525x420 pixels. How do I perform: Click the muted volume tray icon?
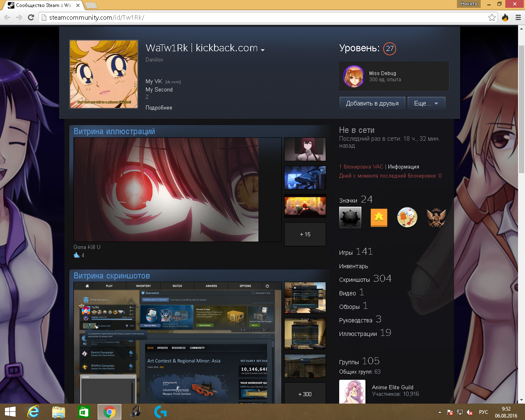click(470, 412)
